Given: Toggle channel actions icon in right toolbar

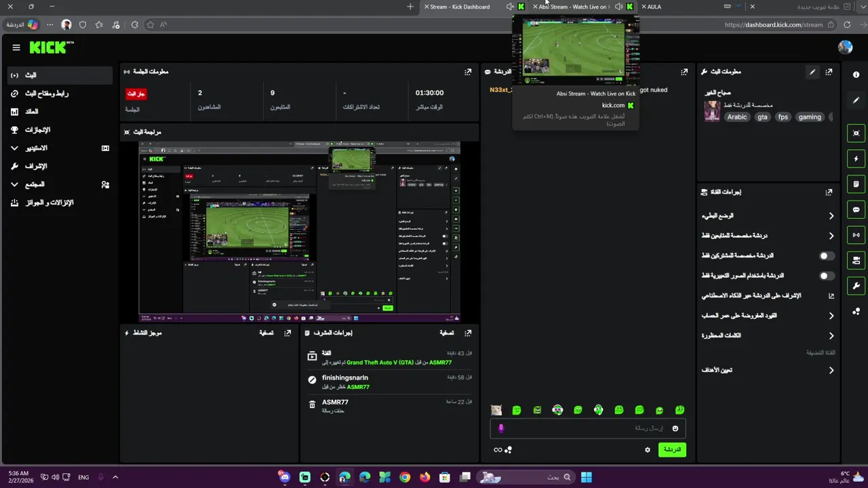Looking at the screenshot, I should pyautogui.click(x=856, y=260).
